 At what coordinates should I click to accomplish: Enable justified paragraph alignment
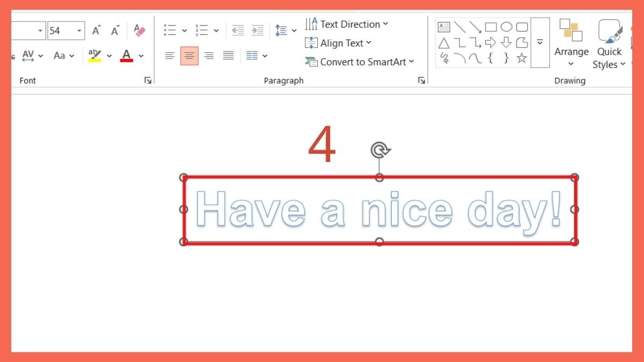coord(228,55)
